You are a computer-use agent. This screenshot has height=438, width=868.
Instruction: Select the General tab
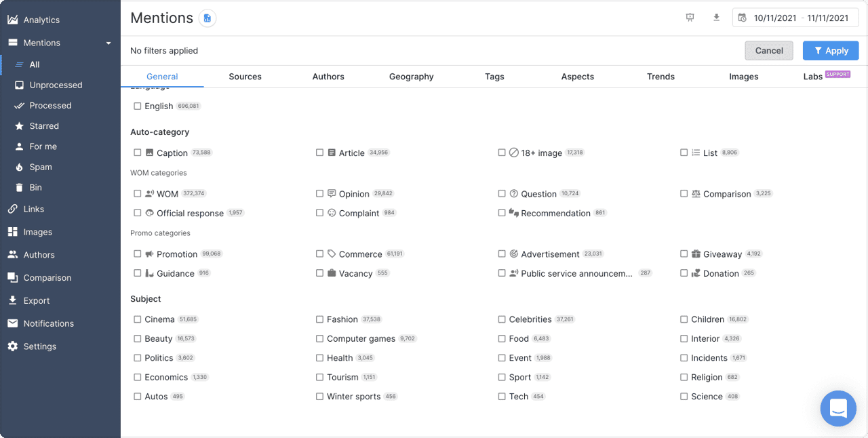[162, 77]
